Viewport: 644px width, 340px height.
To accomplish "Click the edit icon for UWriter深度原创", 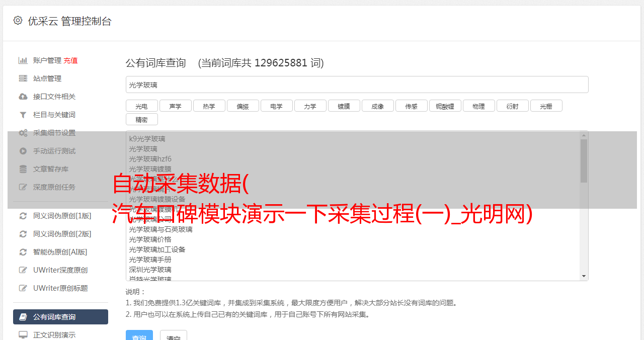I will pyautogui.click(x=23, y=270).
